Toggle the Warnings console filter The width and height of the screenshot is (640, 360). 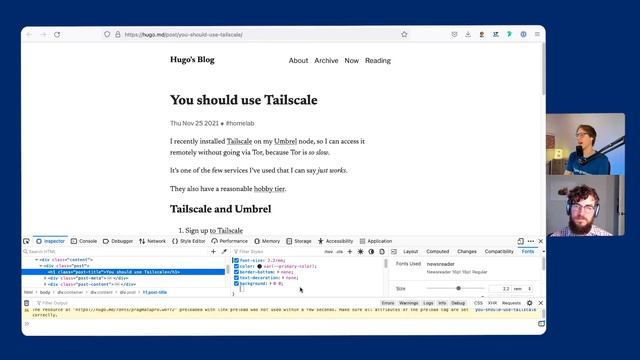tap(409, 303)
